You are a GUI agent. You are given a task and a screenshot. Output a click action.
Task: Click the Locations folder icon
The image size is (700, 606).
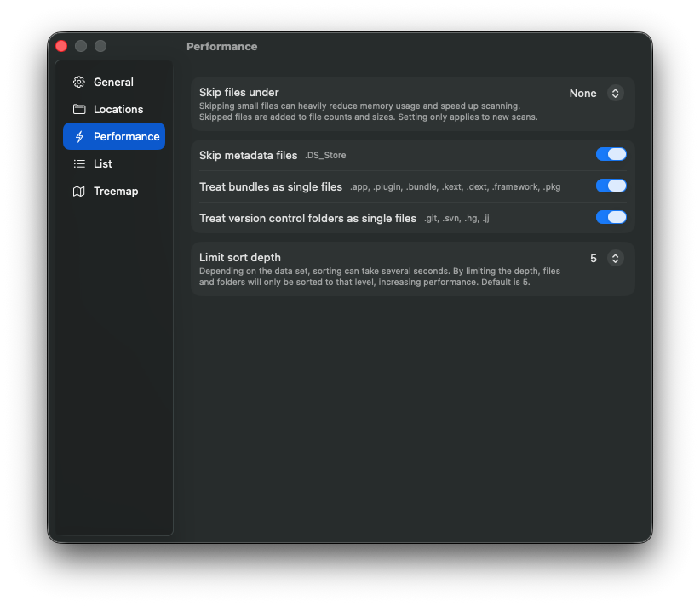(x=79, y=109)
